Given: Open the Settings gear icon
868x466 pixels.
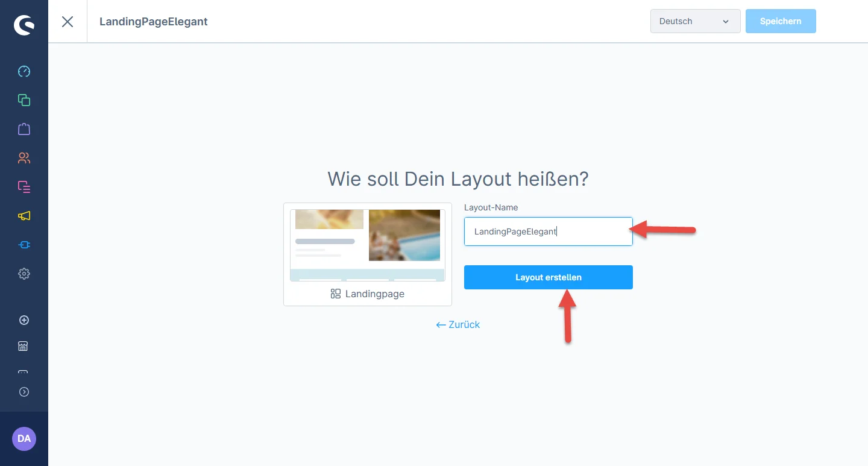Looking at the screenshot, I should coord(24,274).
